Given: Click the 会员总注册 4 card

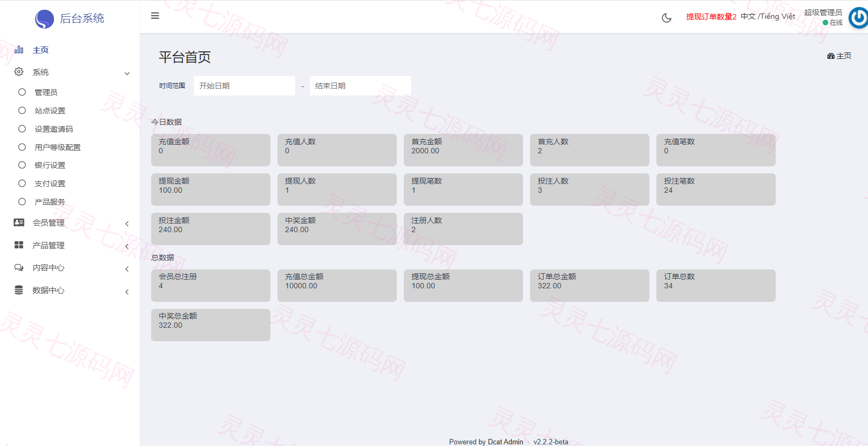Looking at the screenshot, I should [x=211, y=286].
